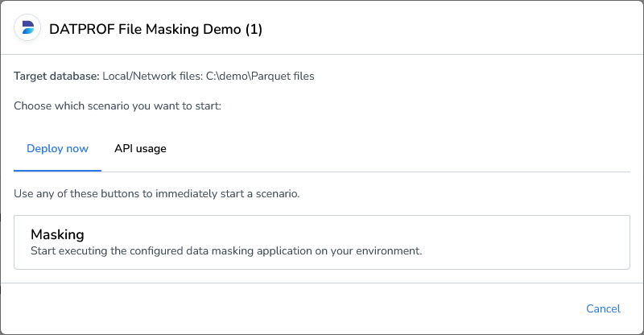Click the "Masking" heading in the card
This screenshot has width=644, height=335.
click(x=57, y=234)
